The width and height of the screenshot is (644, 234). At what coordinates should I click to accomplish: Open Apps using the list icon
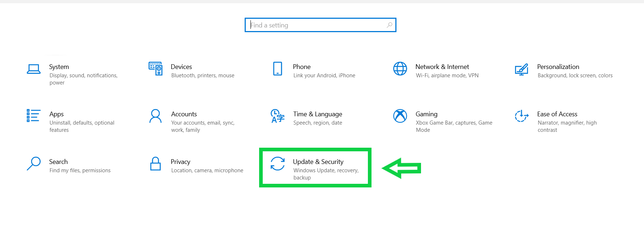coord(33,116)
